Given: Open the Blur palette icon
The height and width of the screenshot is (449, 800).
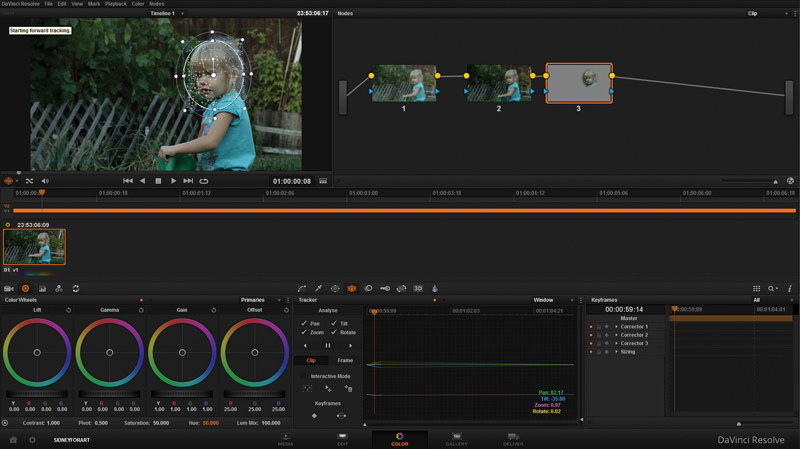Looking at the screenshot, I should [368, 289].
